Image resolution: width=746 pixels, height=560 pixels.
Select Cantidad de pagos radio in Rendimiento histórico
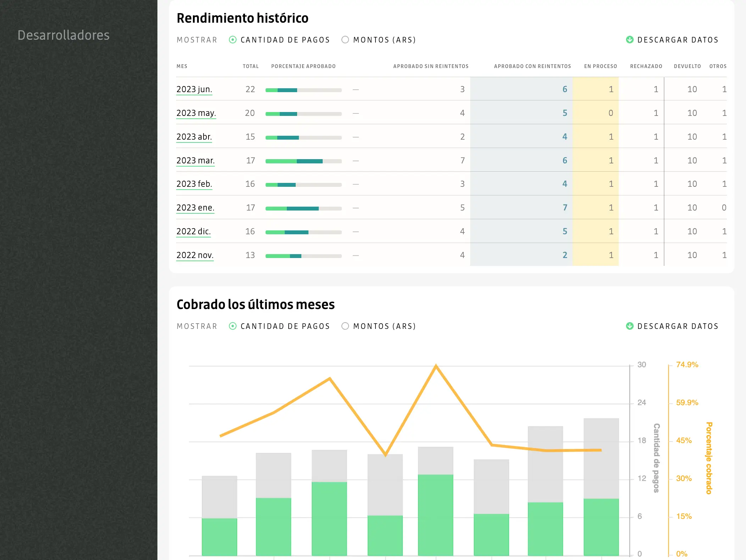point(233,40)
